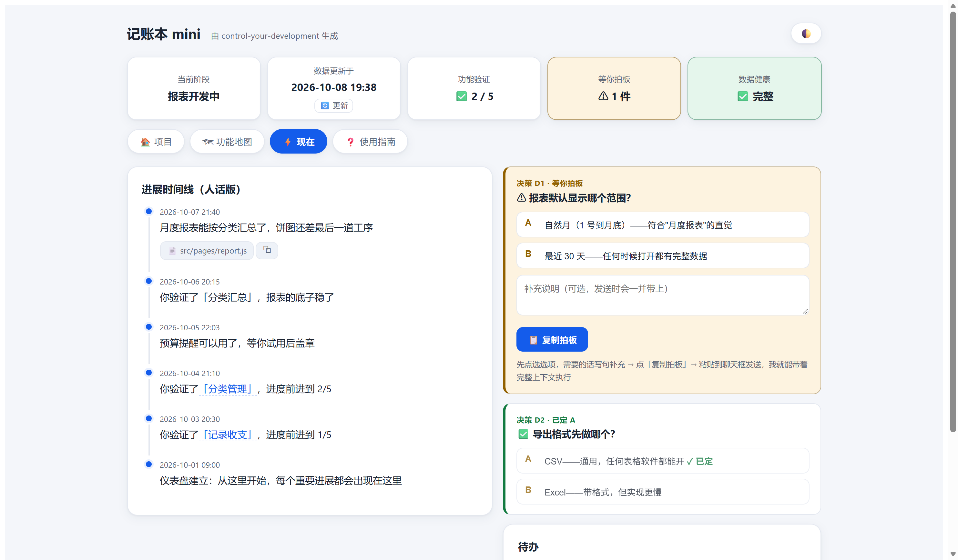
Task: Click the scrollbar up arrow
Action: click(953, 6)
